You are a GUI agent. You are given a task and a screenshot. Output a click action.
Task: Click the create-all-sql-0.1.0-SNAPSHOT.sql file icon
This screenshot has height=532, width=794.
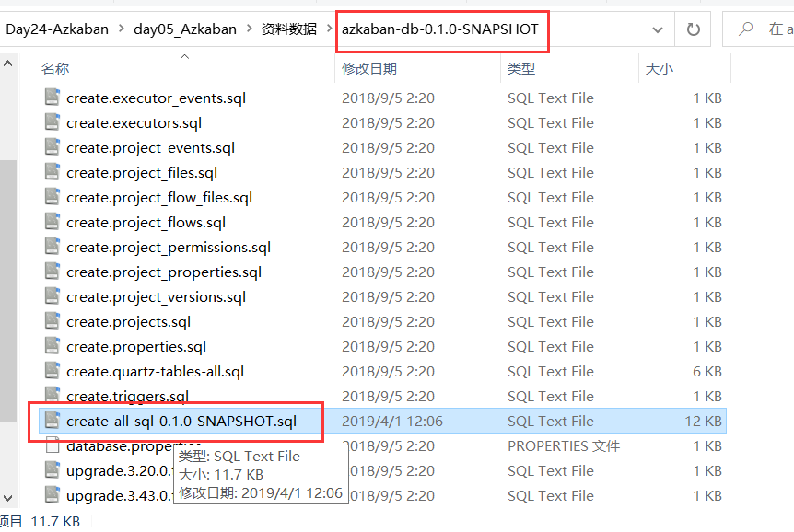(x=53, y=420)
